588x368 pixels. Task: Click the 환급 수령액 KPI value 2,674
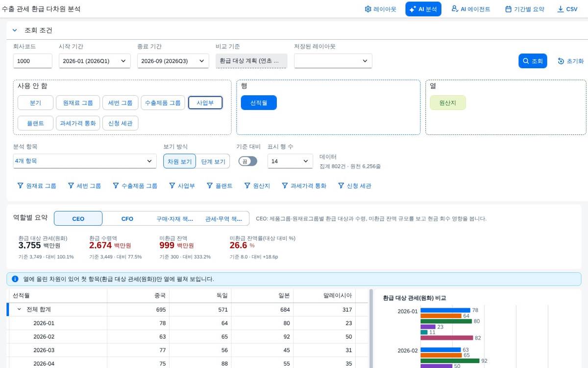[x=100, y=245]
